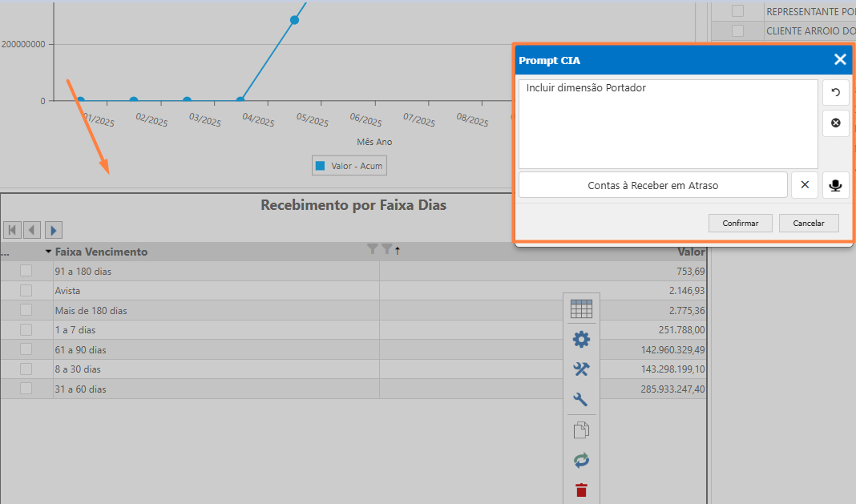Click the single wrench icon
The width and height of the screenshot is (856, 504).
pyautogui.click(x=580, y=399)
